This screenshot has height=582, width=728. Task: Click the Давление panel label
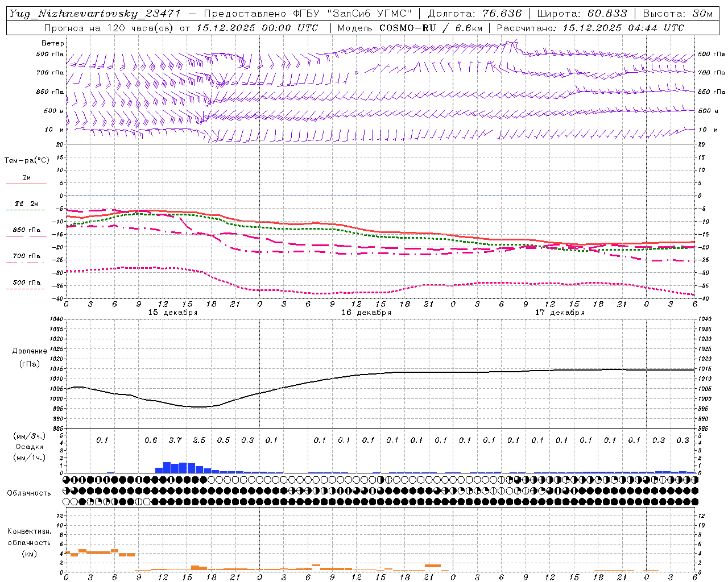(30, 351)
